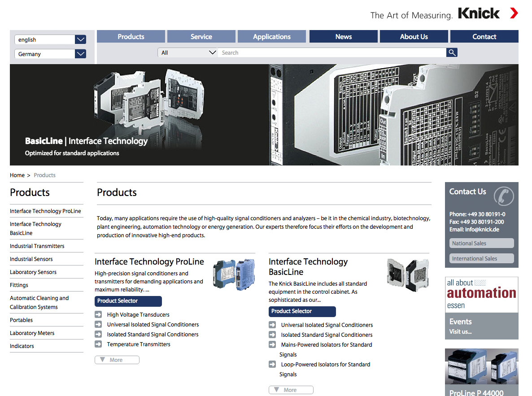The image size is (532, 396).
Task: Click arrow icon beside ProLine Universal Isolated Signal Conditioners
Action: [x=98, y=324]
